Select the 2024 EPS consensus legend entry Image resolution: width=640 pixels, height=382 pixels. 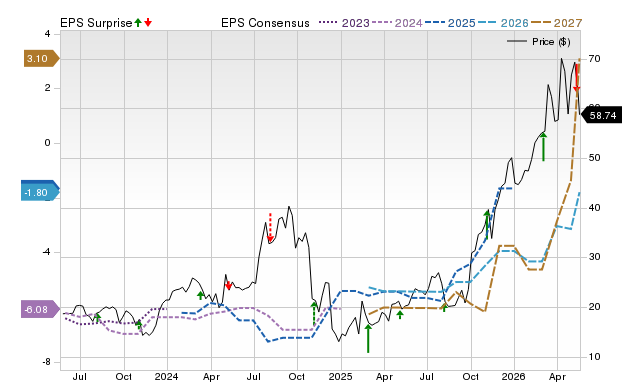[397, 23]
